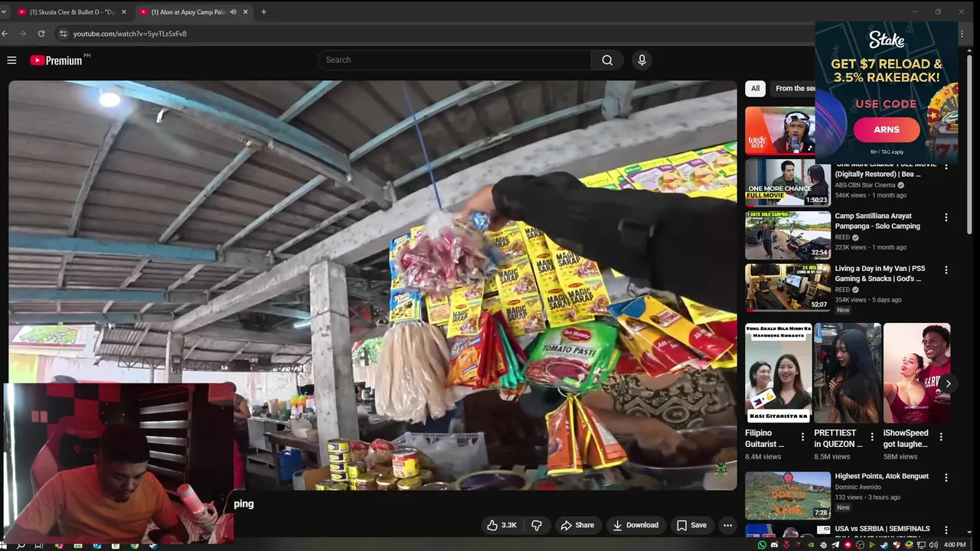Reload the YouTube page
Screen dimensions: 980x551
click(41, 34)
